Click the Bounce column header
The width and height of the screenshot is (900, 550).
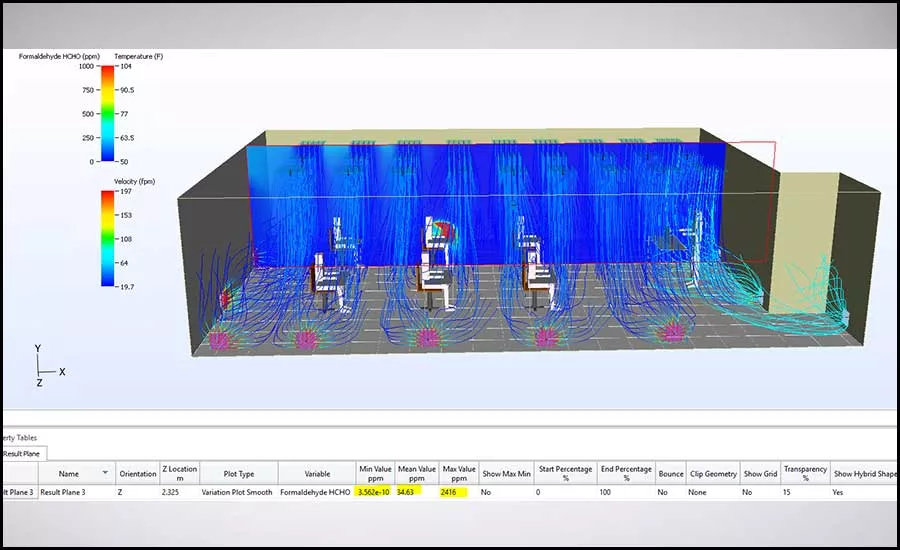point(671,474)
